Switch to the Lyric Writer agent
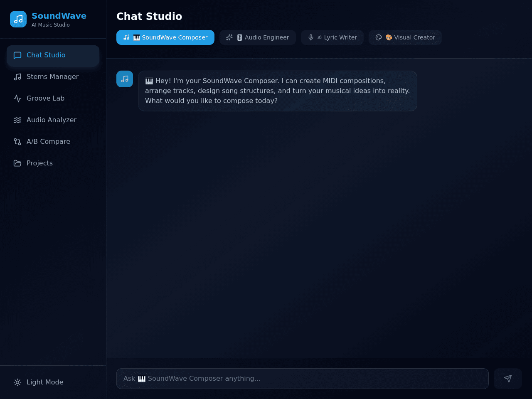 click(x=332, y=37)
